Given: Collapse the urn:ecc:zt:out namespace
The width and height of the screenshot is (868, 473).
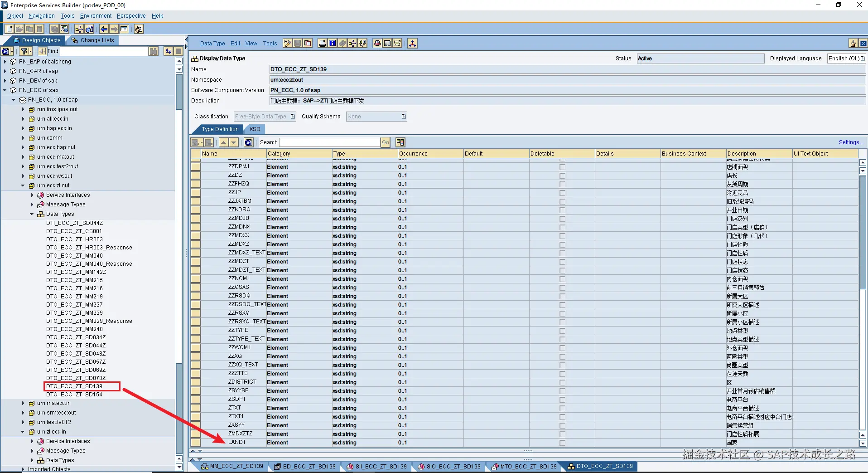Looking at the screenshot, I should click(23, 185).
